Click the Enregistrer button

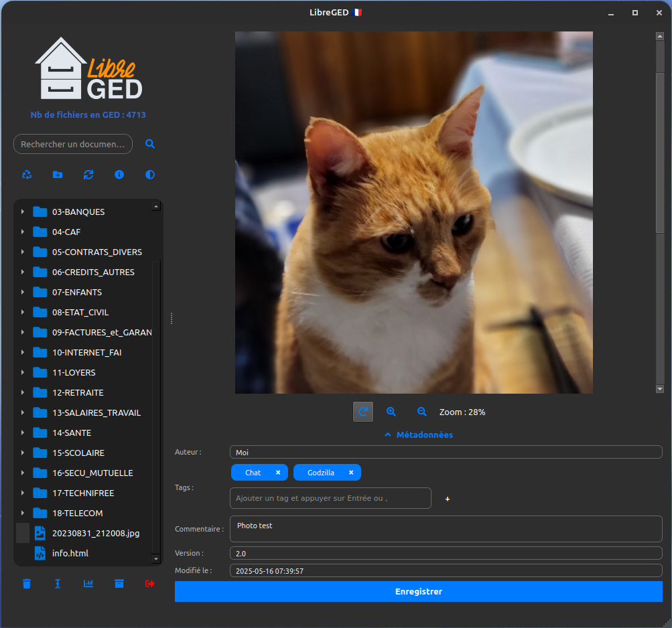[418, 592]
